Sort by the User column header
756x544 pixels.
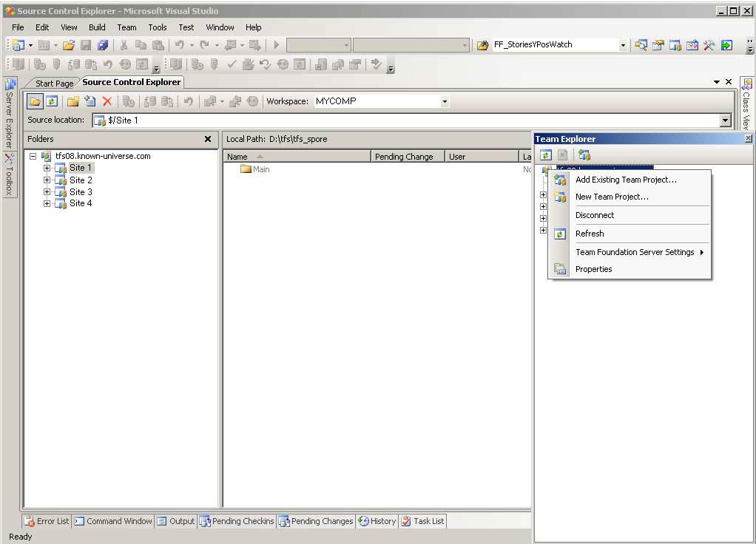[482, 157]
